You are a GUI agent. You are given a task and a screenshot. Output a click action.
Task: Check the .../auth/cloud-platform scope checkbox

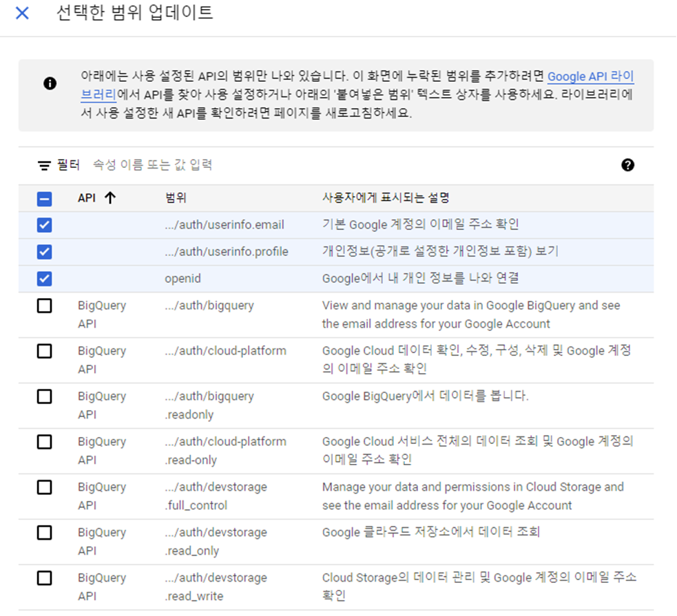pyautogui.click(x=45, y=351)
